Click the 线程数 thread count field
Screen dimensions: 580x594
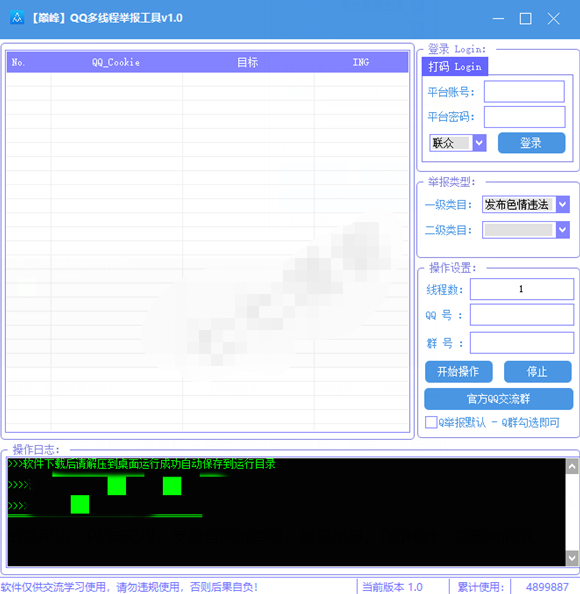[x=522, y=289]
